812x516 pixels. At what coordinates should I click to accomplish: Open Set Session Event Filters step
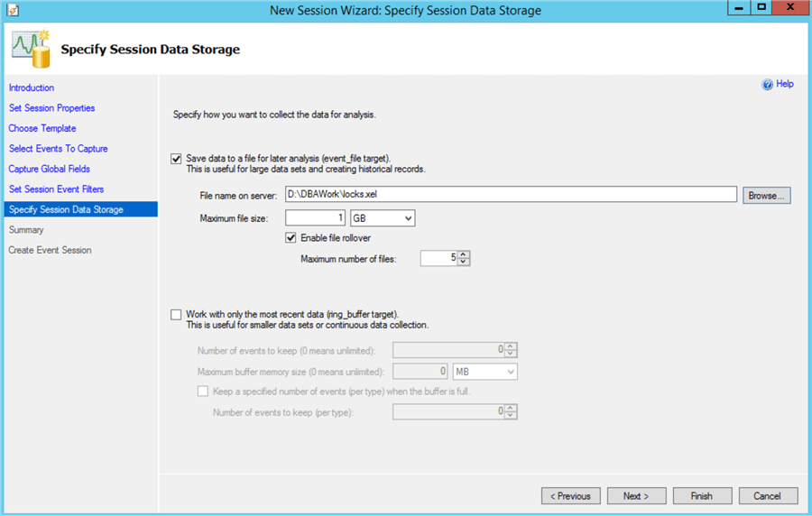[56, 189]
